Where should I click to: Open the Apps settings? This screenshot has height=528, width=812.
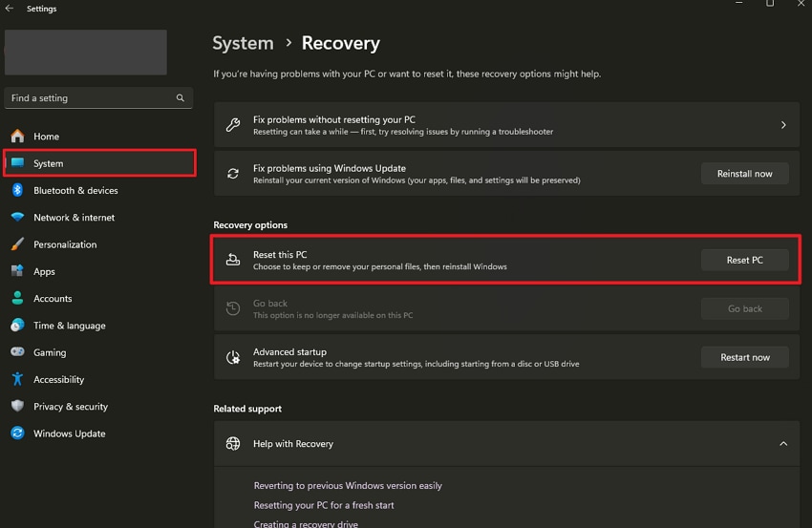99,271
